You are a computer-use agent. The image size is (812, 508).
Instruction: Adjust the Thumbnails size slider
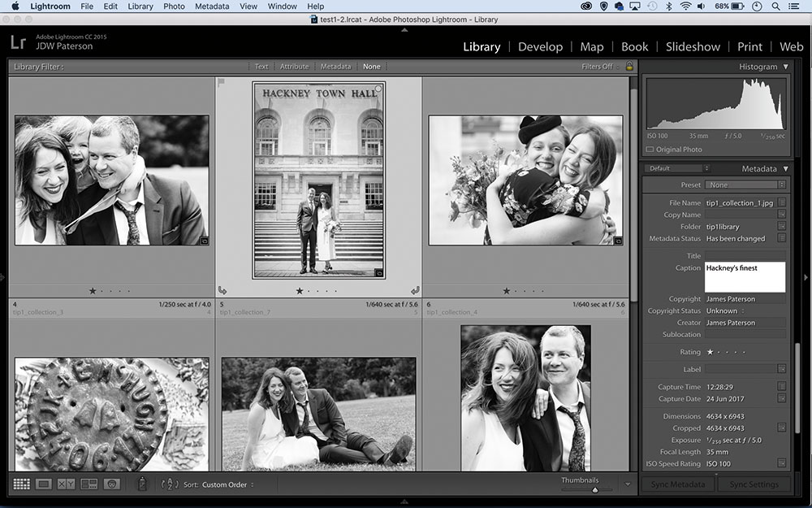(x=595, y=489)
